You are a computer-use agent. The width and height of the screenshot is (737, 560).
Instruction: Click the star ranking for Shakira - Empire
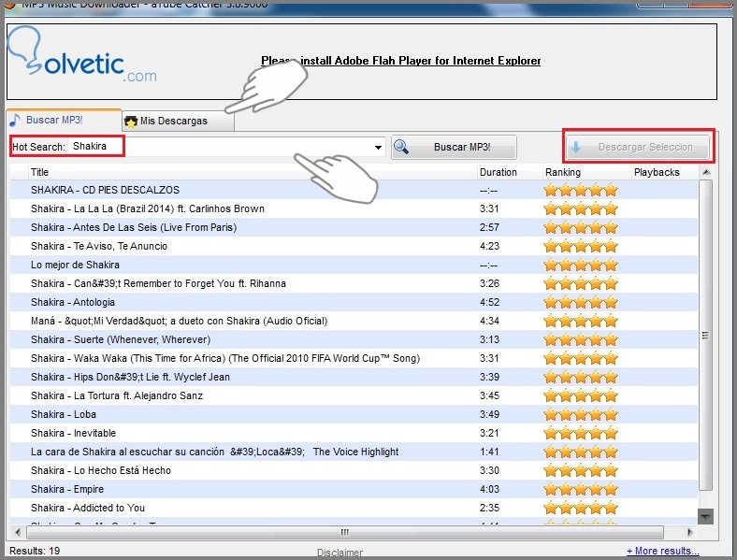pos(581,489)
